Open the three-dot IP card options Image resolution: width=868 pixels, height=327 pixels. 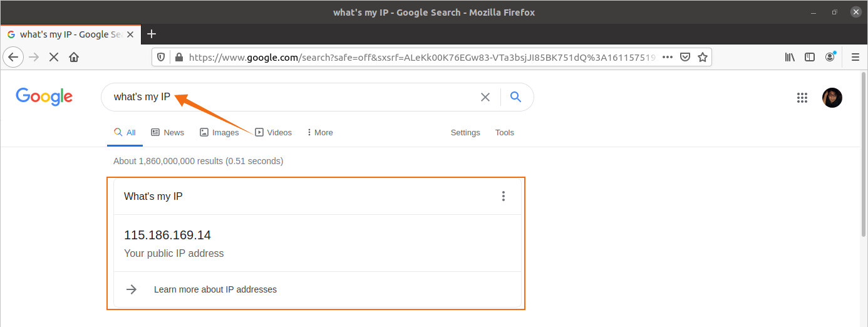tap(503, 197)
